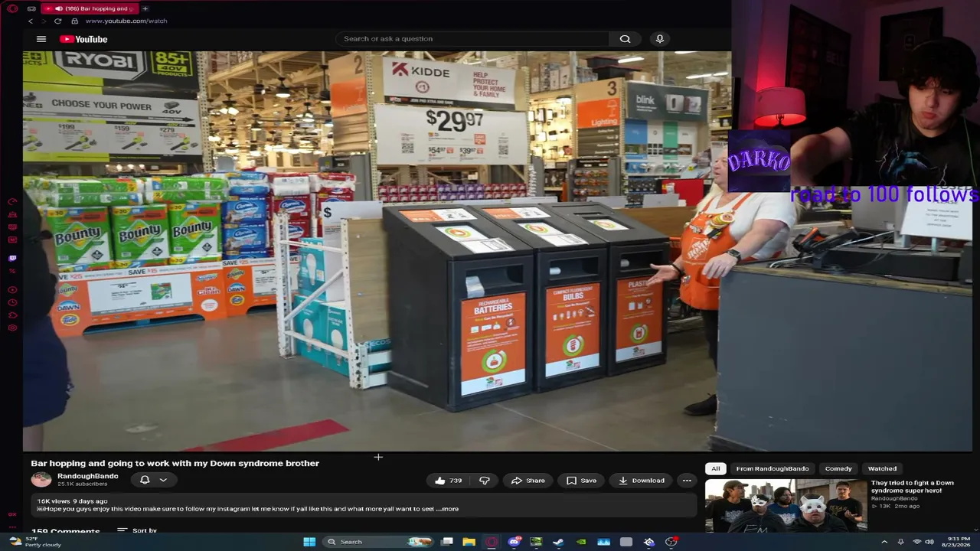Select the All filter chip
980x551 pixels.
(x=716, y=468)
